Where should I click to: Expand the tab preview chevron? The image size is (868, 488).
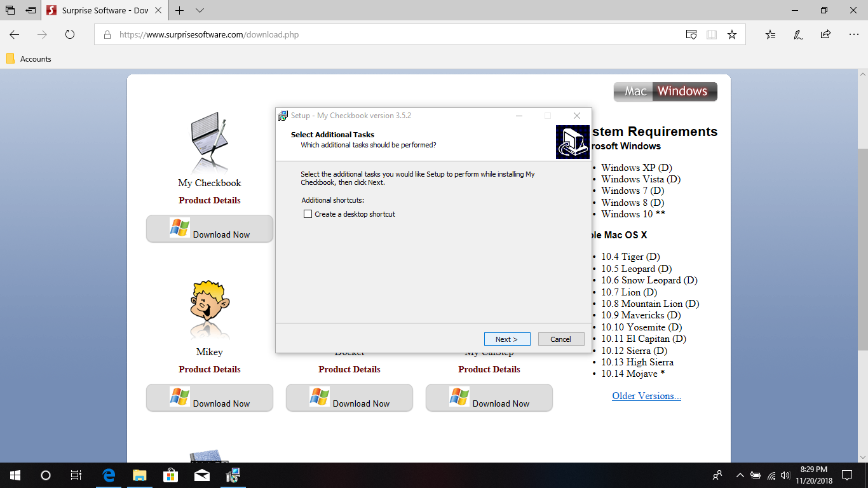[x=200, y=11]
